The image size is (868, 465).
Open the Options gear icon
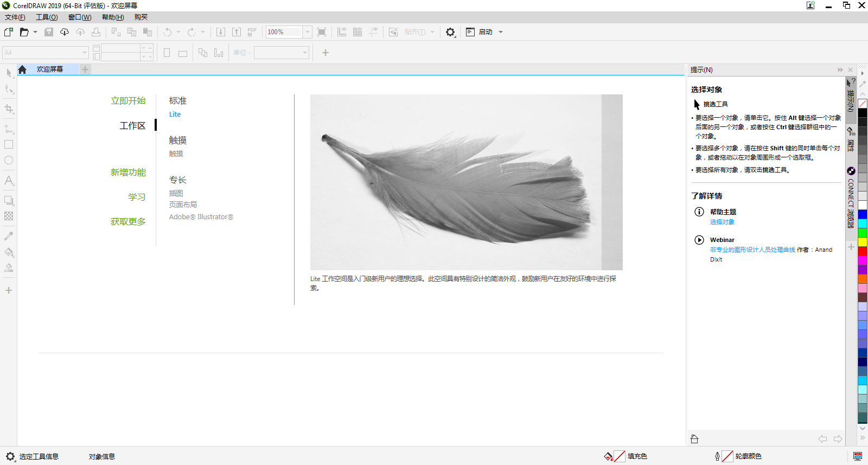450,32
